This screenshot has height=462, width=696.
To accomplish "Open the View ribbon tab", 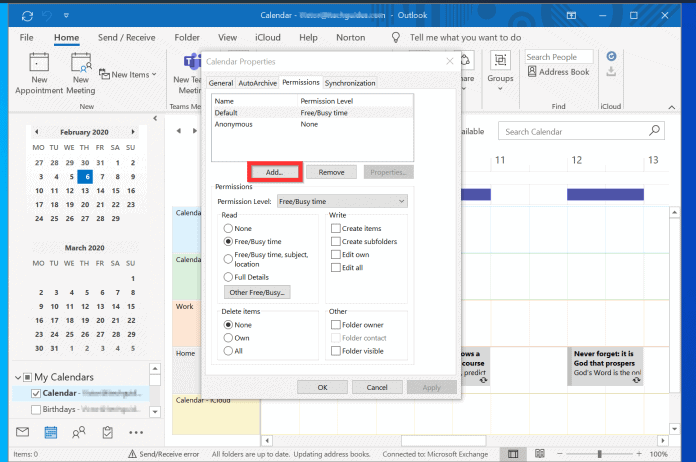I will 227,38.
